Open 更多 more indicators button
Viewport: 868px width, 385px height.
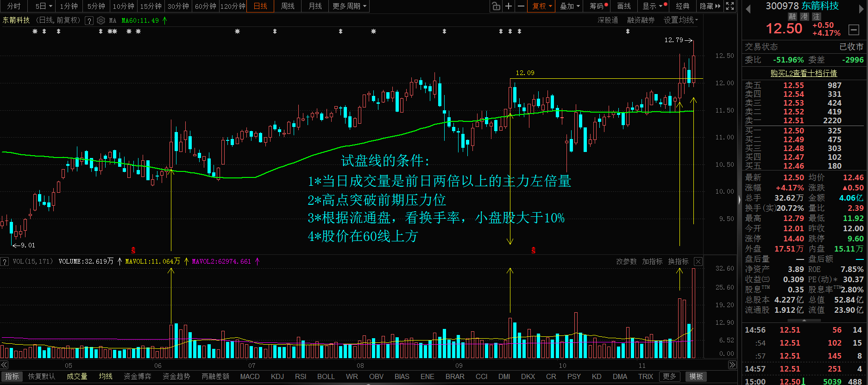[669, 376]
